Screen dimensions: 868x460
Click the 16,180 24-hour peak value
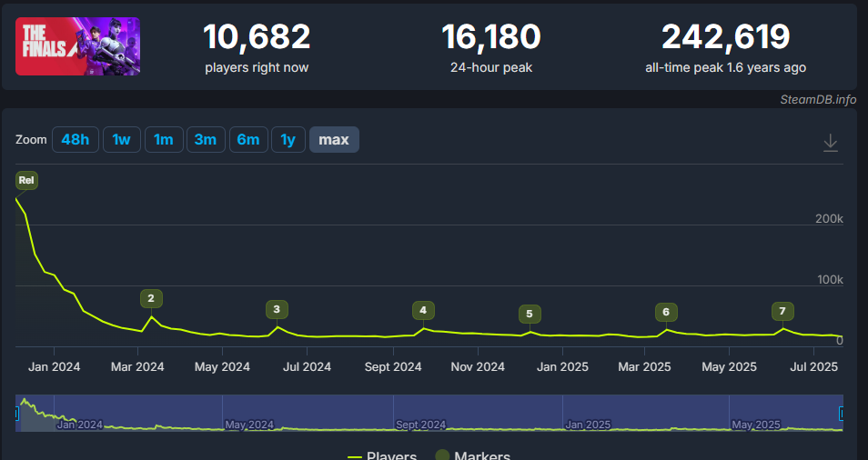pos(491,37)
